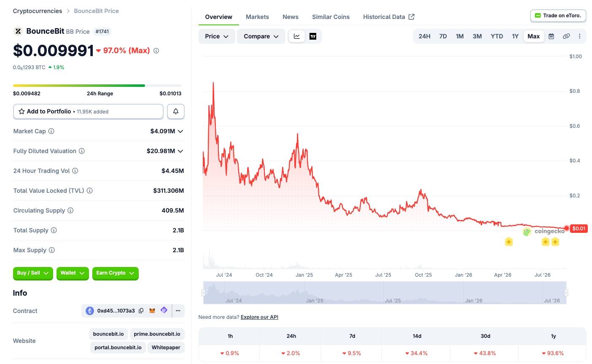Click the BounceBit coin logo icon
The width and height of the screenshot is (592, 364).
[18, 31]
